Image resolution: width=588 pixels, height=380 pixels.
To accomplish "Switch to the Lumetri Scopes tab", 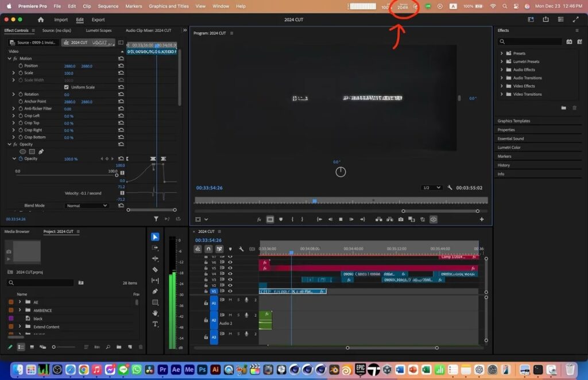I will coord(99,30).
